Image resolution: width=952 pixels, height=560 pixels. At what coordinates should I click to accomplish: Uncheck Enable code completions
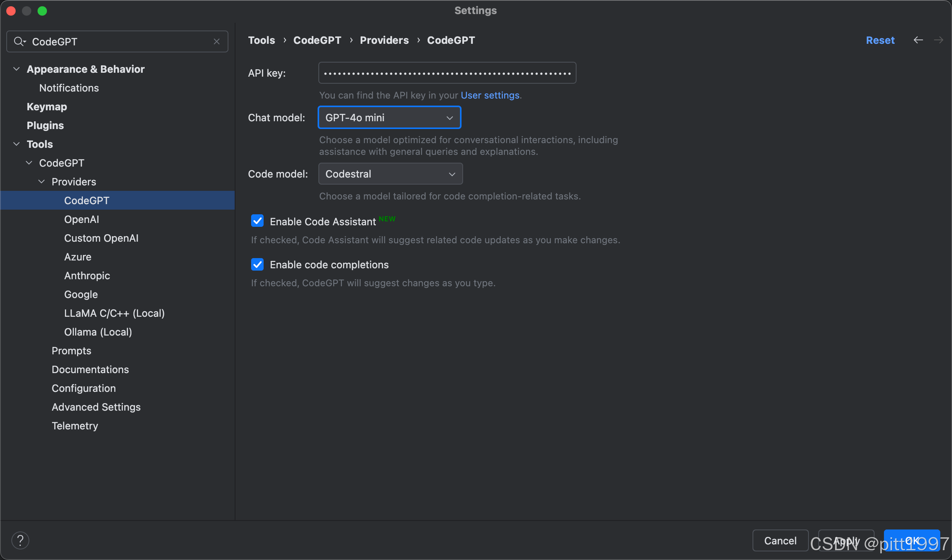[257, 264]
